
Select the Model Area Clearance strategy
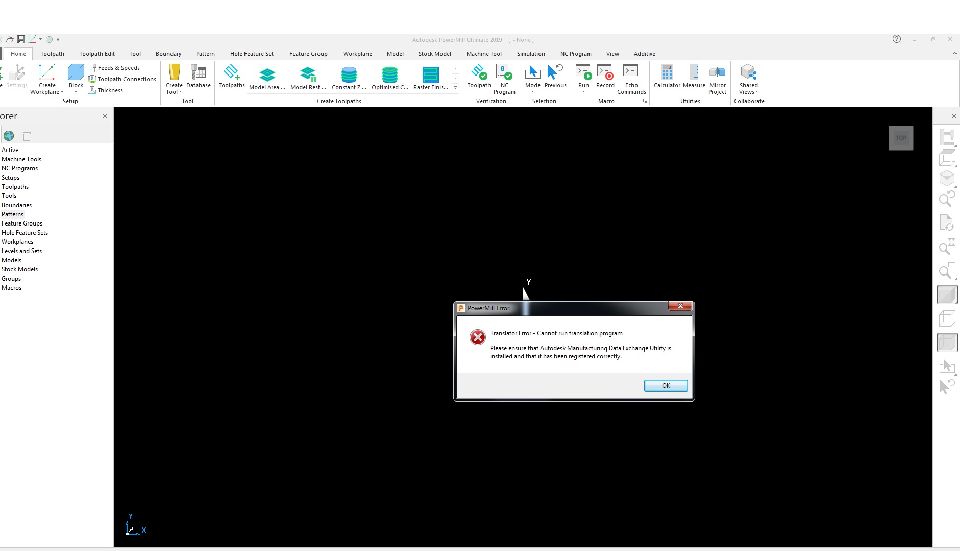pyautogui.click(x=266, y=78)
